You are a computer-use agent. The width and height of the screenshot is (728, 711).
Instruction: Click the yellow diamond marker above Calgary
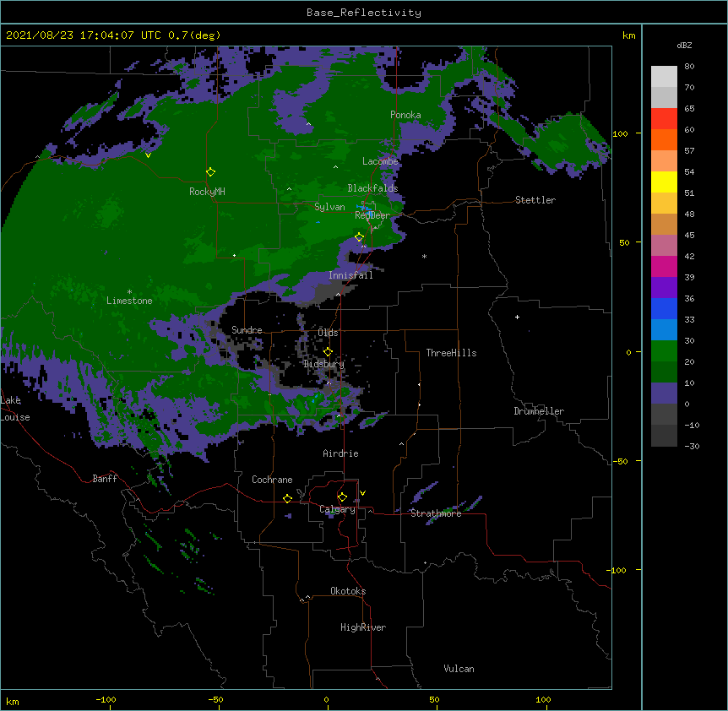(342, 497)
